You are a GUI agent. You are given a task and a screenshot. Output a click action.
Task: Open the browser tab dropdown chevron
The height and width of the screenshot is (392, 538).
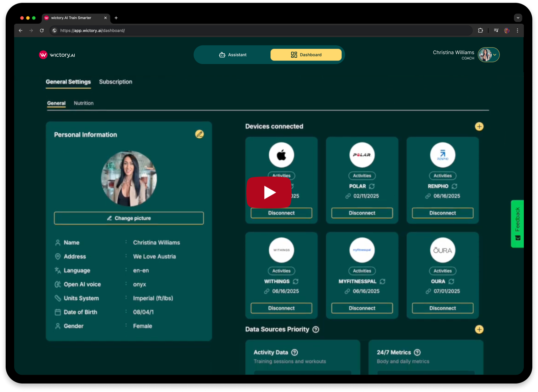517,18
